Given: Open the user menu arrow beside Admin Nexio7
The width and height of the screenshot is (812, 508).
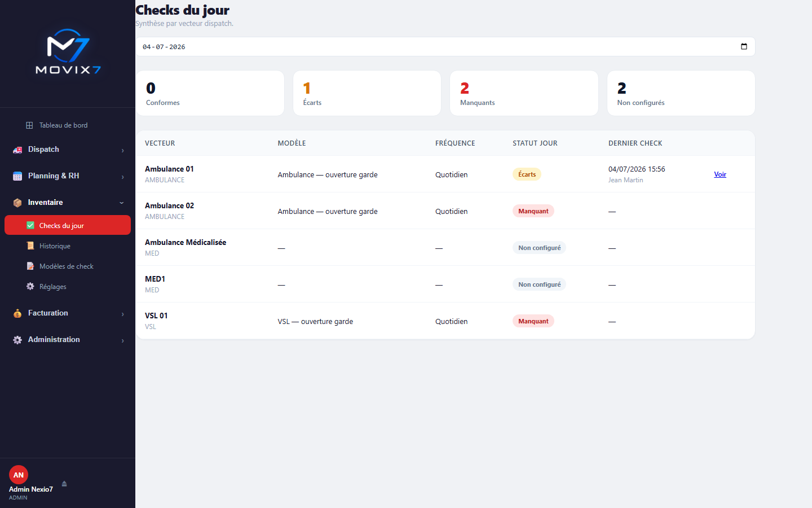Looking at the screenshot, I should [x=64, y=484].
